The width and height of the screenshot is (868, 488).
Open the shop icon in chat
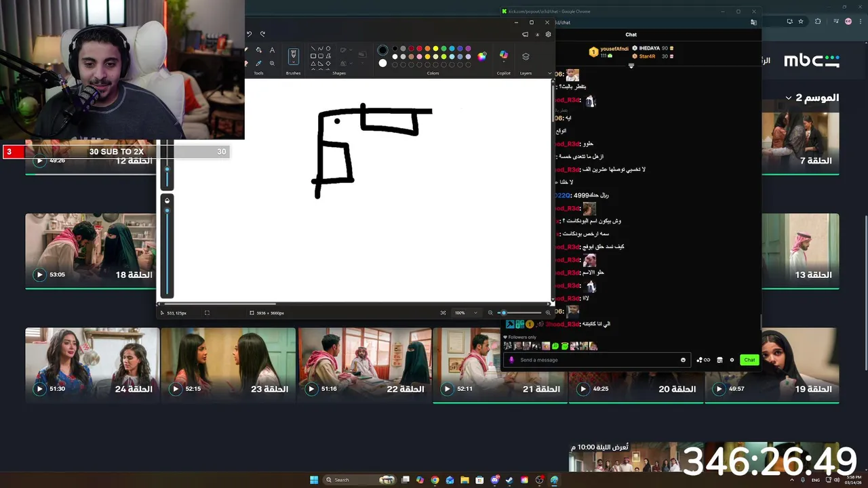click(x=719, y=360)
